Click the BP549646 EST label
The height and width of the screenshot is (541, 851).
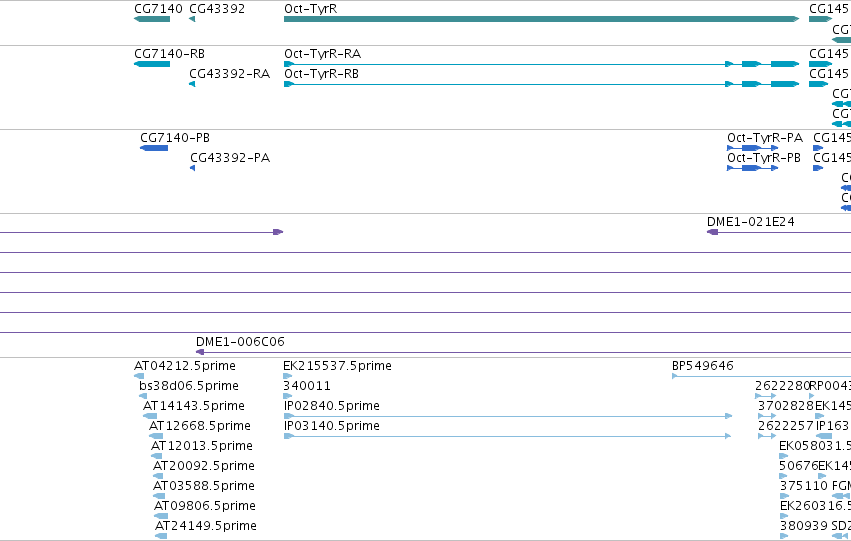click(x=703, y=366)
